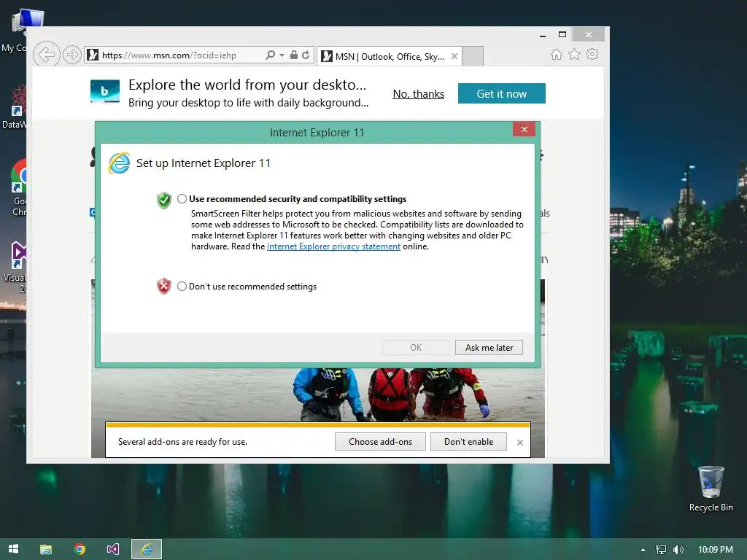Click the Bing logo in the banner

(105, 91)
